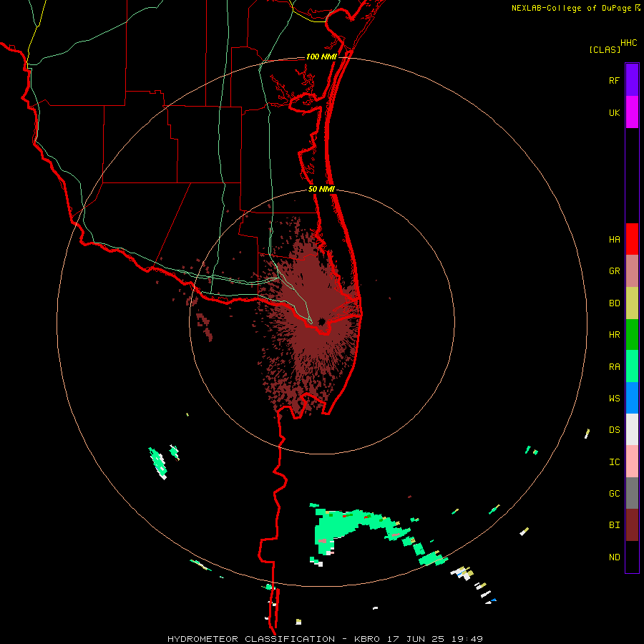Screen dimensions: 644x644
Task: Select the IC light pink legend swatch
Action: click(632, 462)
